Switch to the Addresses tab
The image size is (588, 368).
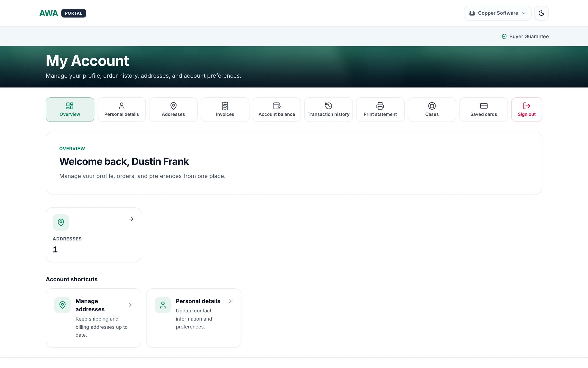pyautogui.click(x=173, y=110)
